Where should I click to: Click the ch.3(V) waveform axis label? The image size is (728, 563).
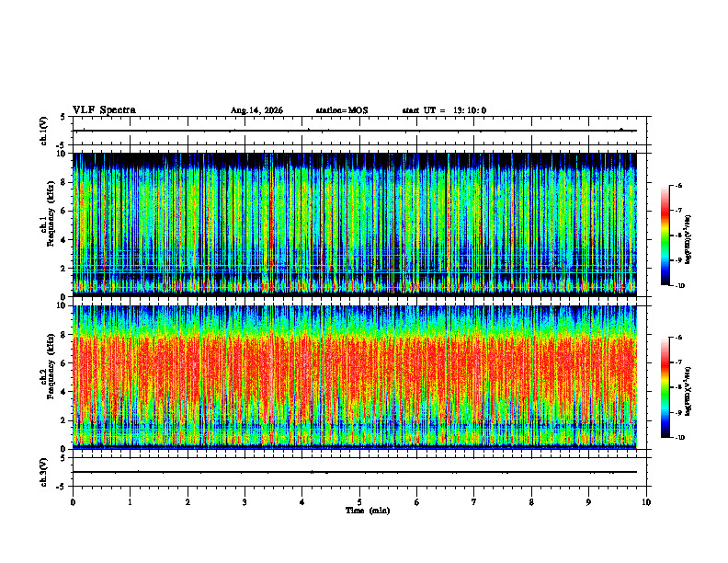click(44, 473)
